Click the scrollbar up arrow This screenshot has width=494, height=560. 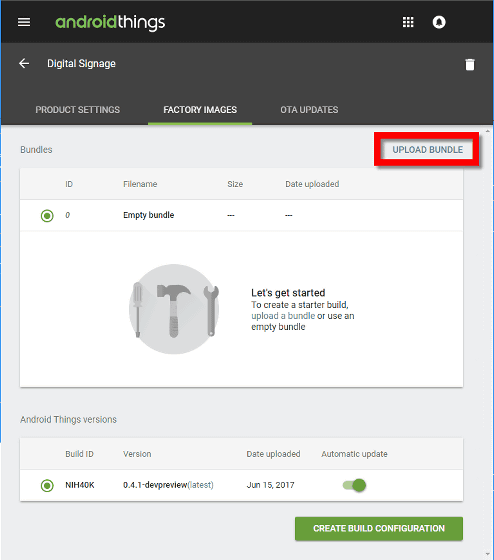tap(488, 131)
